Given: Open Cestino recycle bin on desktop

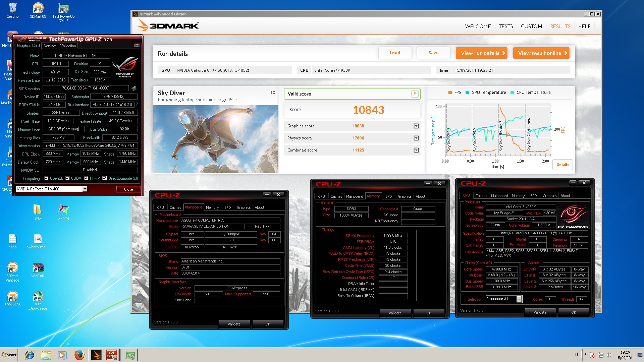Looking at the screenshot, I should pos(12,10).
